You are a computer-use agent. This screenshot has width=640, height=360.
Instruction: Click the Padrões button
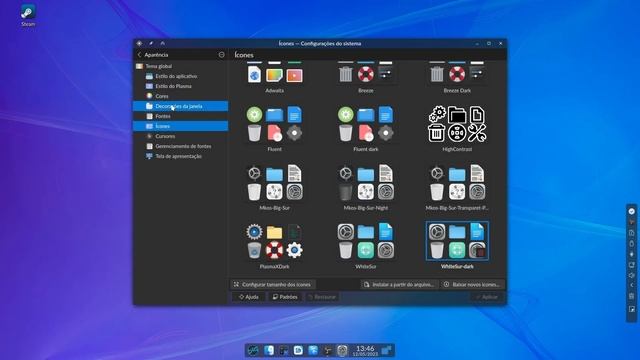point(285,297)
